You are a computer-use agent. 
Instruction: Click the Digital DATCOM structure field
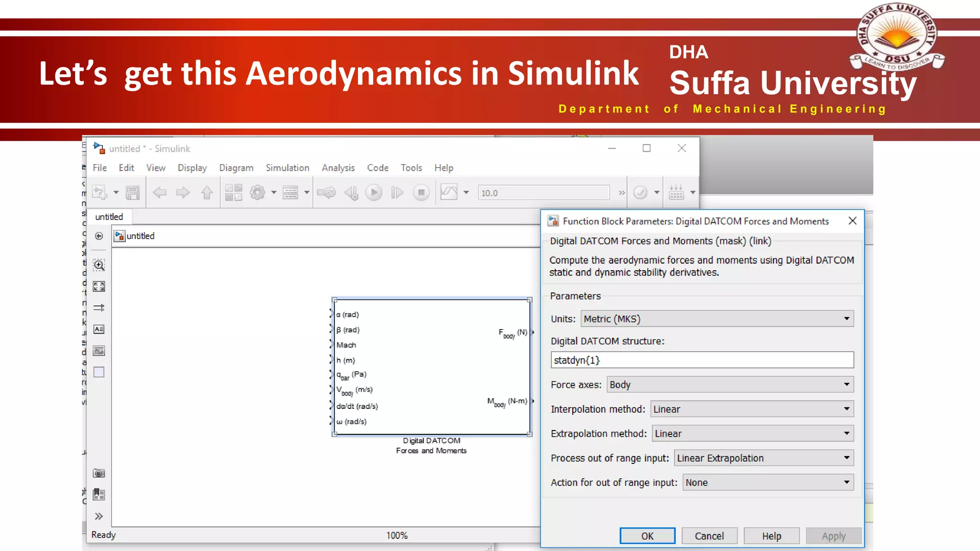coord(702,360)
